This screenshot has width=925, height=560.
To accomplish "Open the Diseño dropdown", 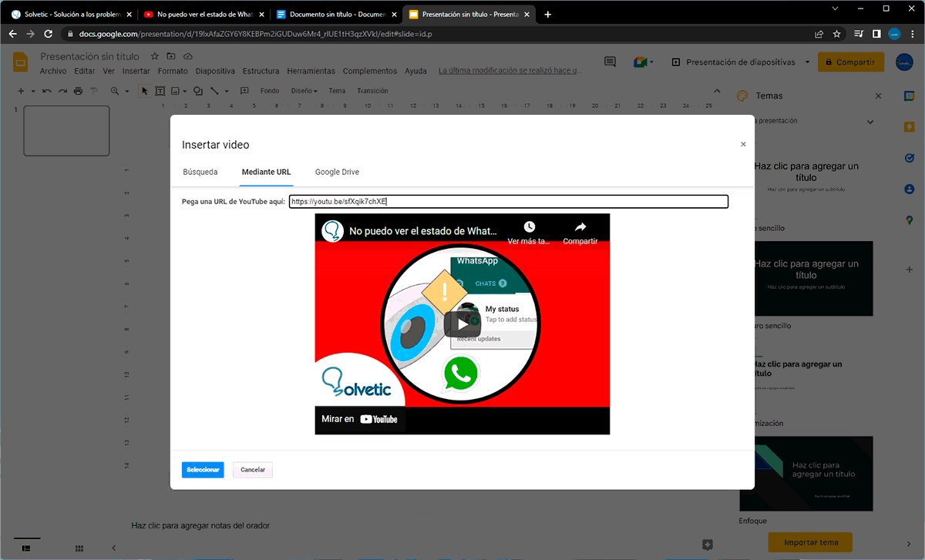I will tap(304, 91).
